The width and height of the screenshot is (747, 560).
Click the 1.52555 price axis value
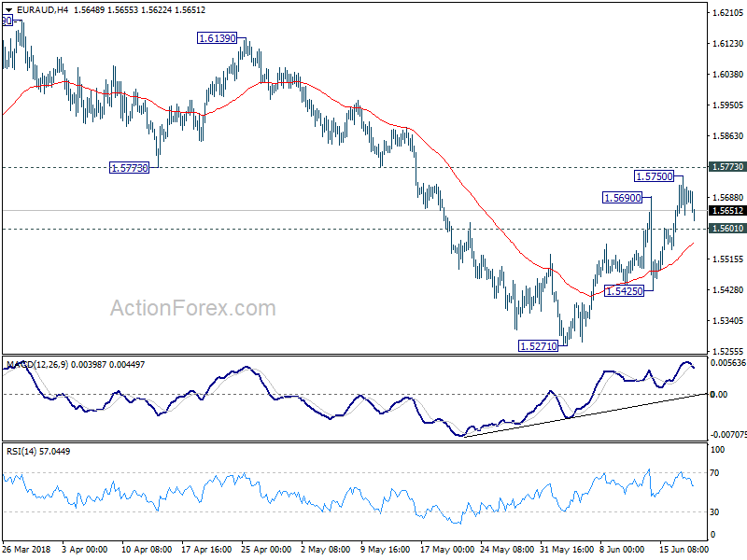point(727,352)
